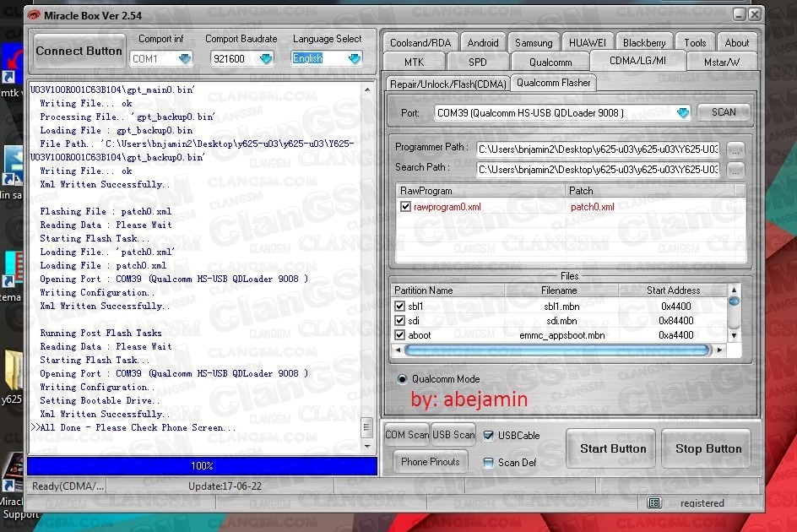Click the log panel scroll down arrow
This screenshot has height=532, width=797.
click(367, 446)
